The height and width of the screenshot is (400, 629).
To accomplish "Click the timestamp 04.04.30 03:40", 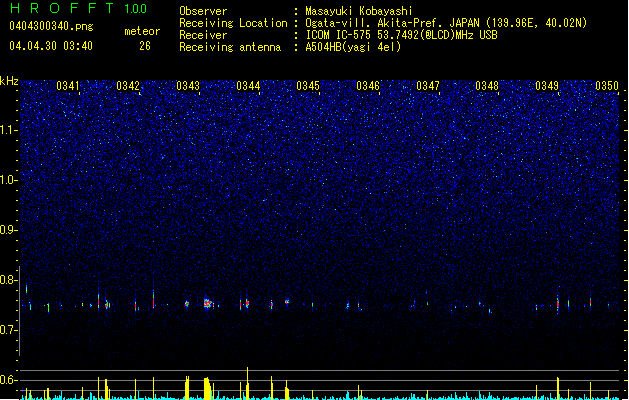I will [x=51, y=46].
